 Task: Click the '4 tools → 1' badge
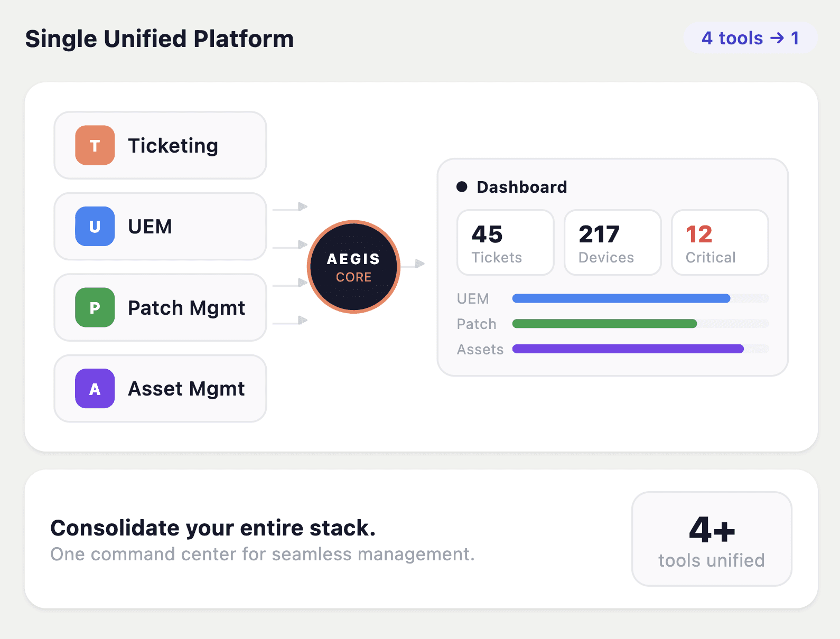tap(750, 38)
